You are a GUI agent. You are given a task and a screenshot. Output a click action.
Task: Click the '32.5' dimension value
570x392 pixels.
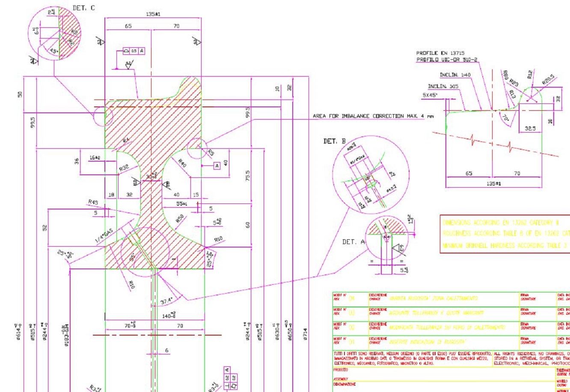point(531,128)
